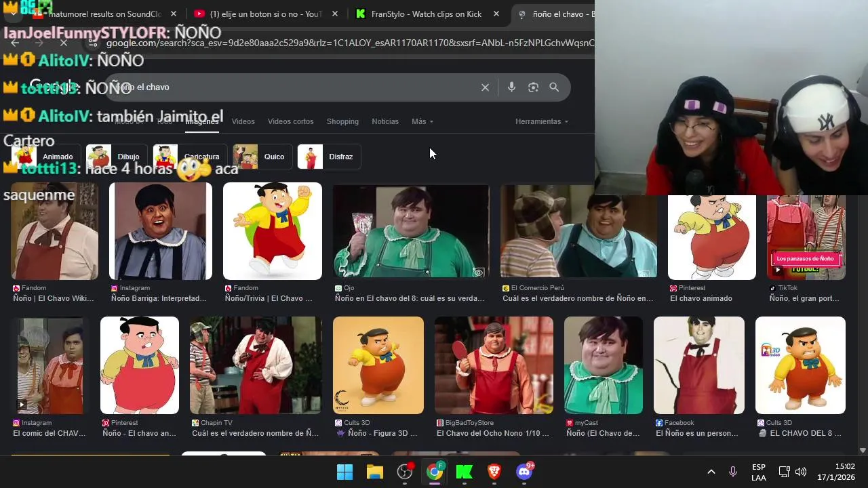Image resolution: width=868 pixels, height=488 pixels.
Task: Open tab search dropdown in Chrome
Action: pyautogui.click(x=13, y=14)
